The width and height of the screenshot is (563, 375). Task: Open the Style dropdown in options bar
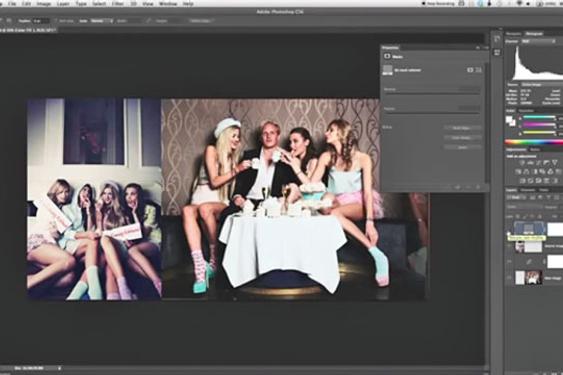[x=101, y=21]
